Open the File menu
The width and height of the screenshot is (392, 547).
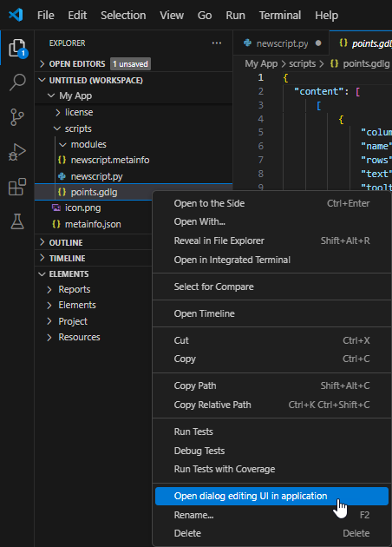[46, 16]
